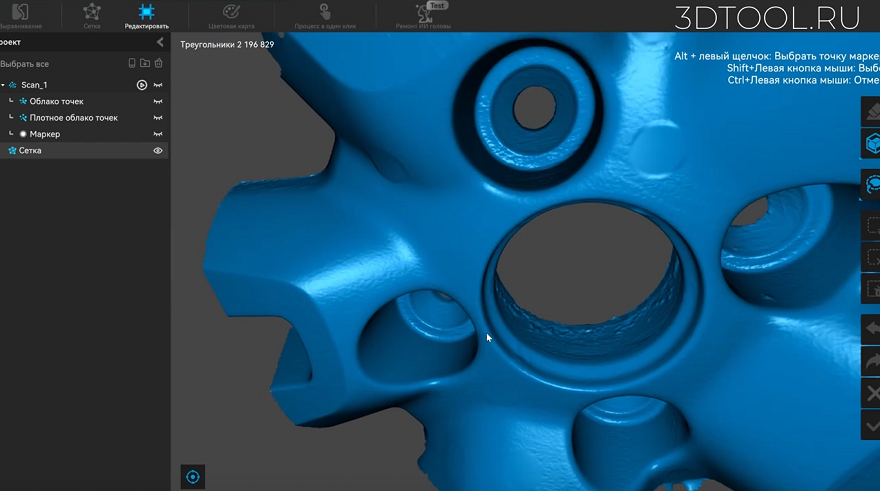The height and width of the screenshot is (491, 880).
Task: Collapse the project panel with the arrow
Action: (x=160, y=42)
